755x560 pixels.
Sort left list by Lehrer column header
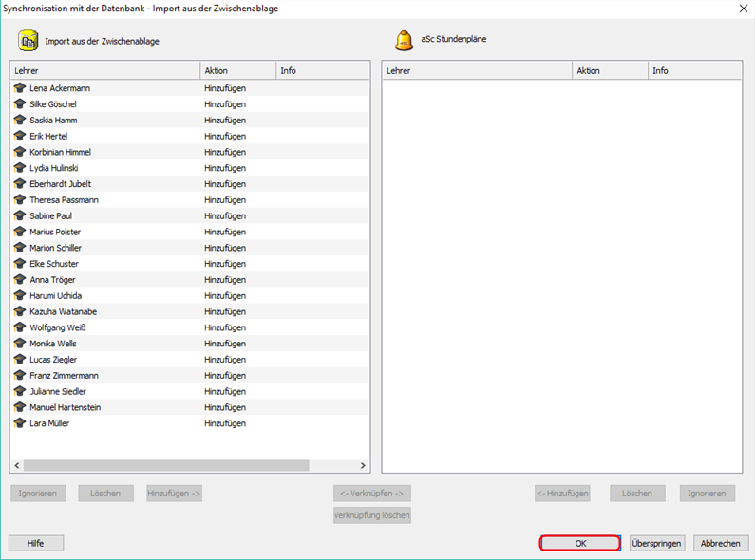pyautogui.click(x=104, y=71)
